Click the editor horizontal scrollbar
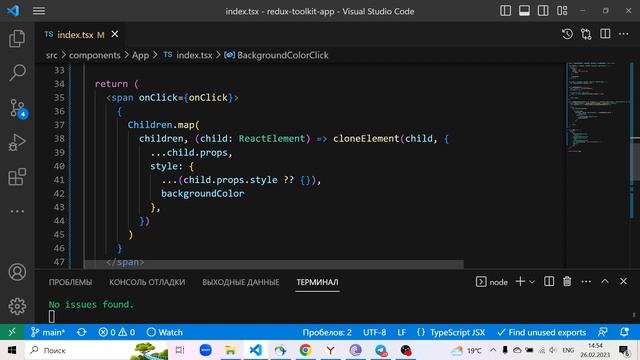The width and height of the screenshot is (640, 360). click(273, 264)
